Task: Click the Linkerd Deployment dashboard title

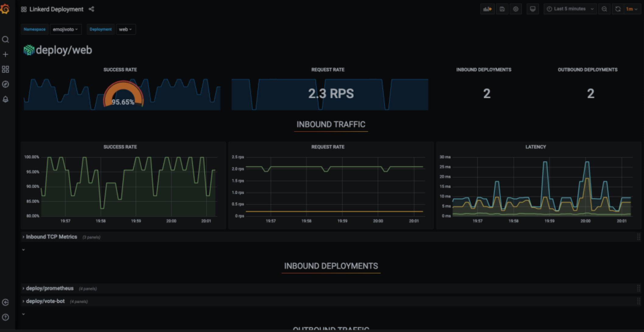Action: point(56,9)
